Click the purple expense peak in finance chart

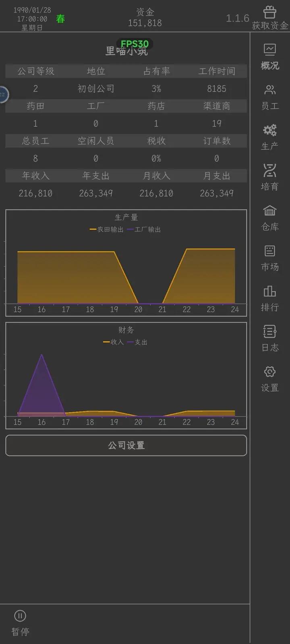pos(41,355)
